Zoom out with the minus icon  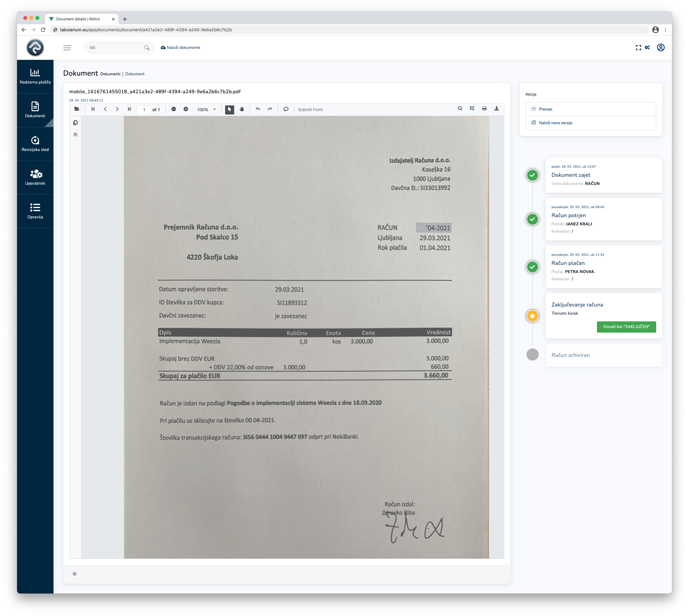point(174,109)
